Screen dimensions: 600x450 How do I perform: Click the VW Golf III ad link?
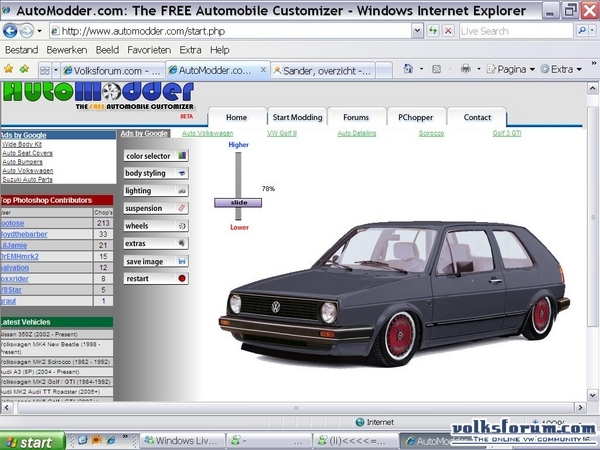pos(282,133)
